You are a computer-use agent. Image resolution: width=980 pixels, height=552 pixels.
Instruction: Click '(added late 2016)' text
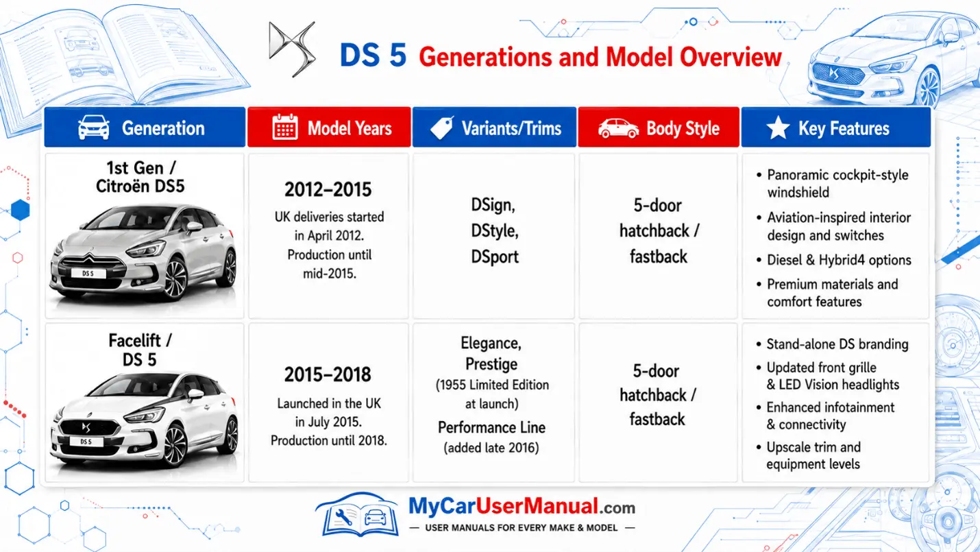coord(491,448)
